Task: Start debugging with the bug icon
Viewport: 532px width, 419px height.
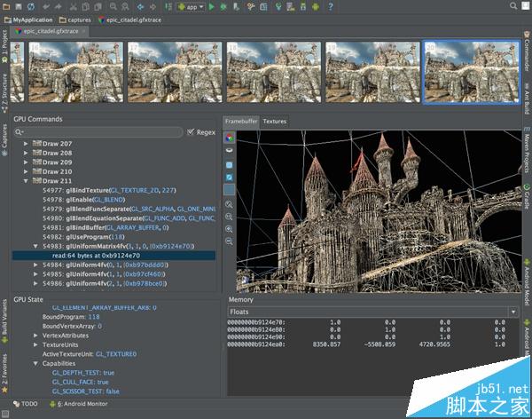Action: coord(223,6)
